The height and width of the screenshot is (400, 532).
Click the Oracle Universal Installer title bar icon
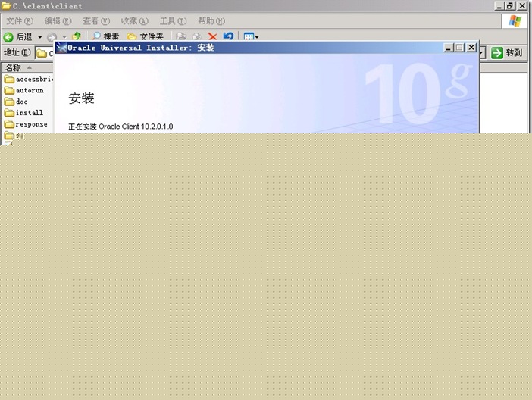click(61, 48)
